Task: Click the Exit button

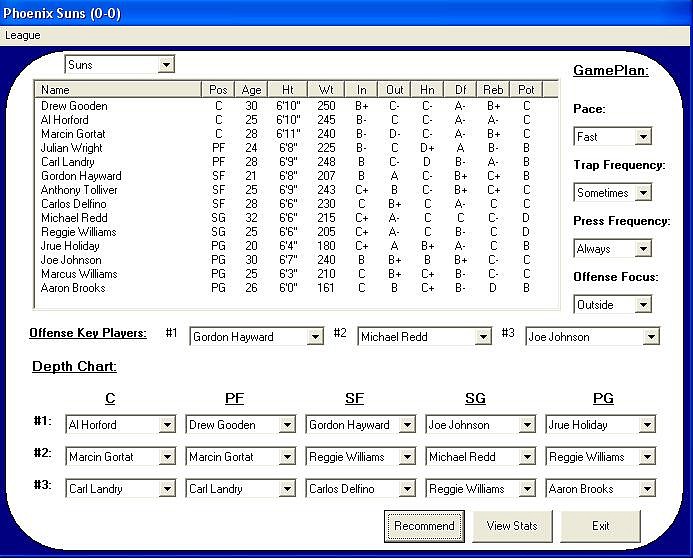Action: 601,526
